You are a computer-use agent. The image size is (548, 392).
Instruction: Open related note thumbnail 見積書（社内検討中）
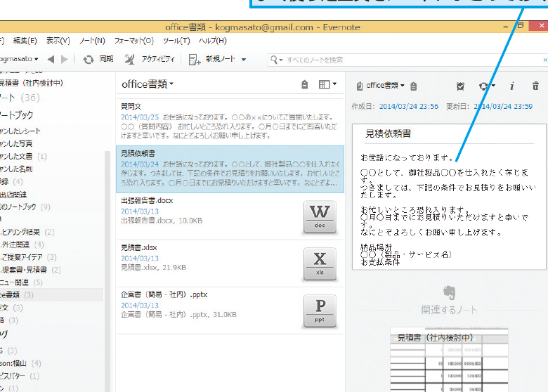pos(449,360)
